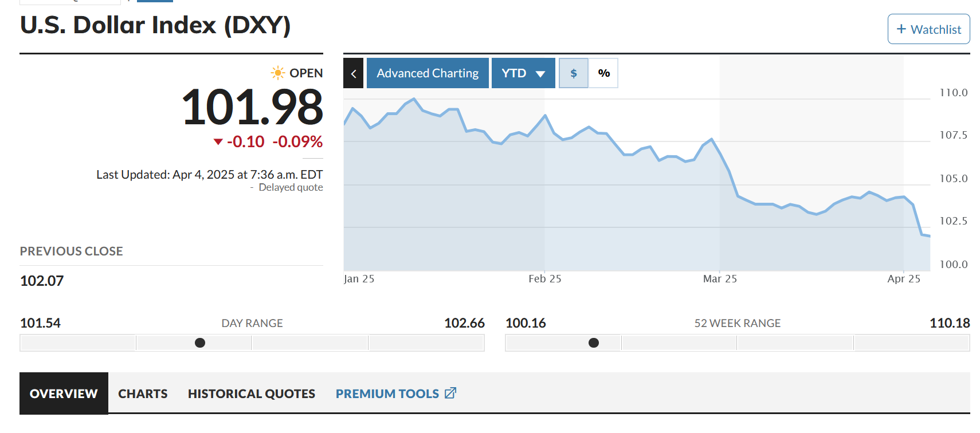Switch chart to percent change mode

pos(603,73)
